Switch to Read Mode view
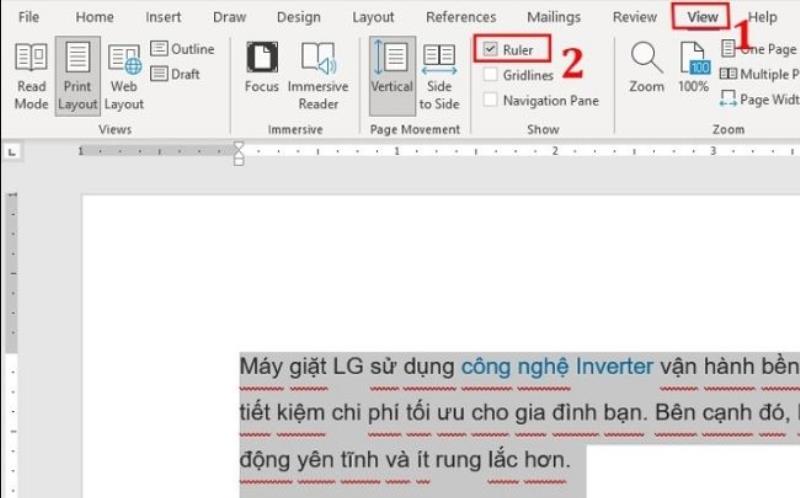 (31, 77)
